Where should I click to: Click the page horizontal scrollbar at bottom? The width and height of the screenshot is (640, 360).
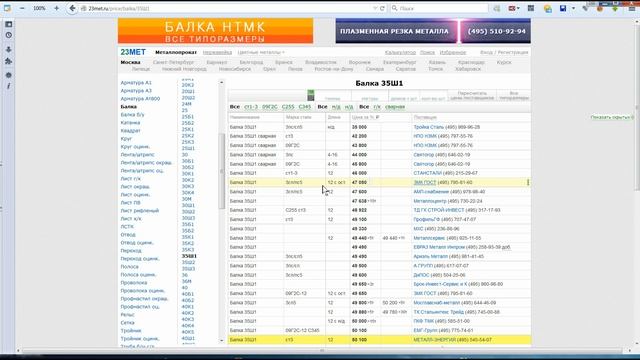pos(322,351)
